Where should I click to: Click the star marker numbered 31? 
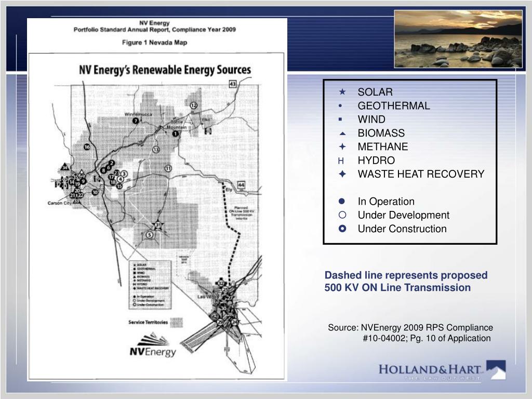158,224
